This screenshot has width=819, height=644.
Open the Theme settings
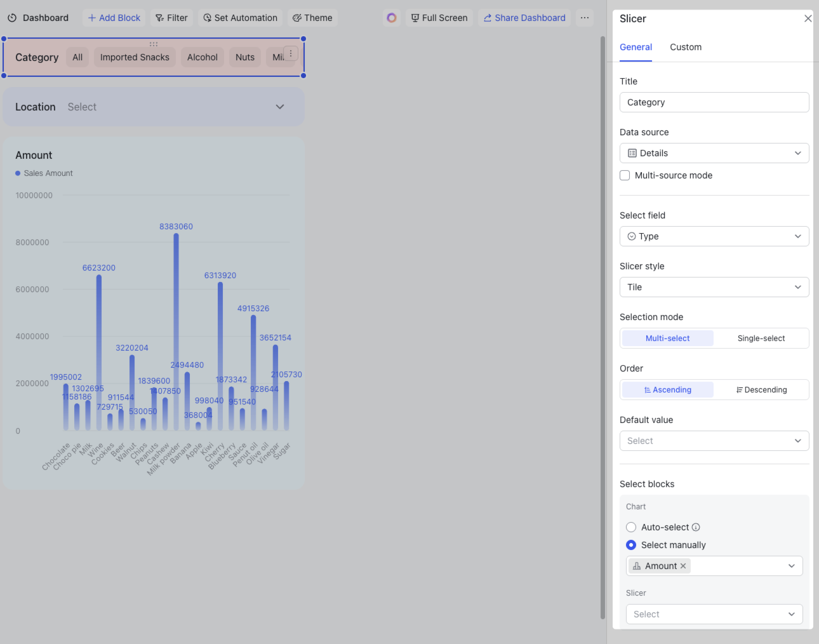[312, 18]
